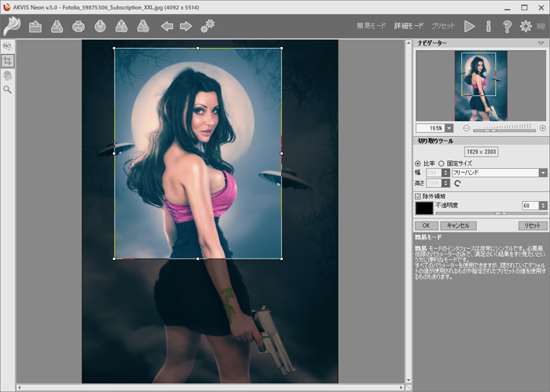Click the vertical scrollbar up arrow
Screen dimensions: 550x392
pos(409,42)
